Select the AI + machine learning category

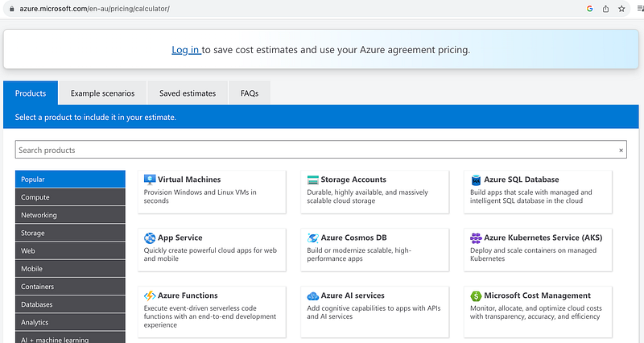70,337
